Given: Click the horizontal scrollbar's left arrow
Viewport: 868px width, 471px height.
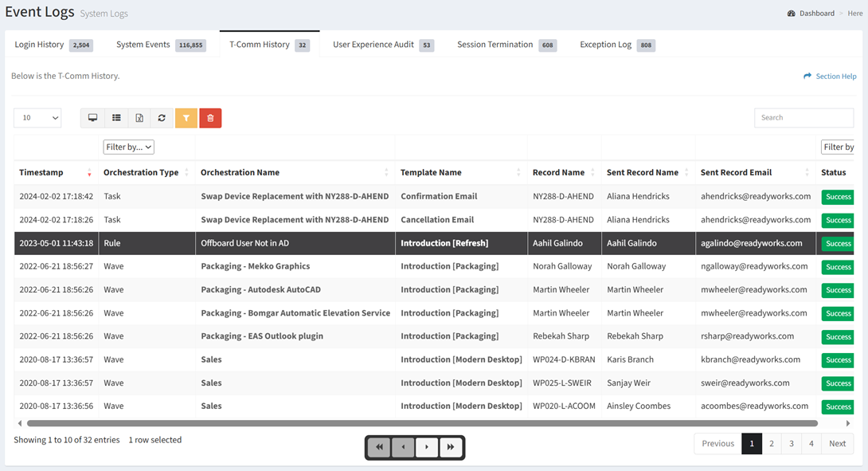Looking at the screenshot, I should (20, 423).
